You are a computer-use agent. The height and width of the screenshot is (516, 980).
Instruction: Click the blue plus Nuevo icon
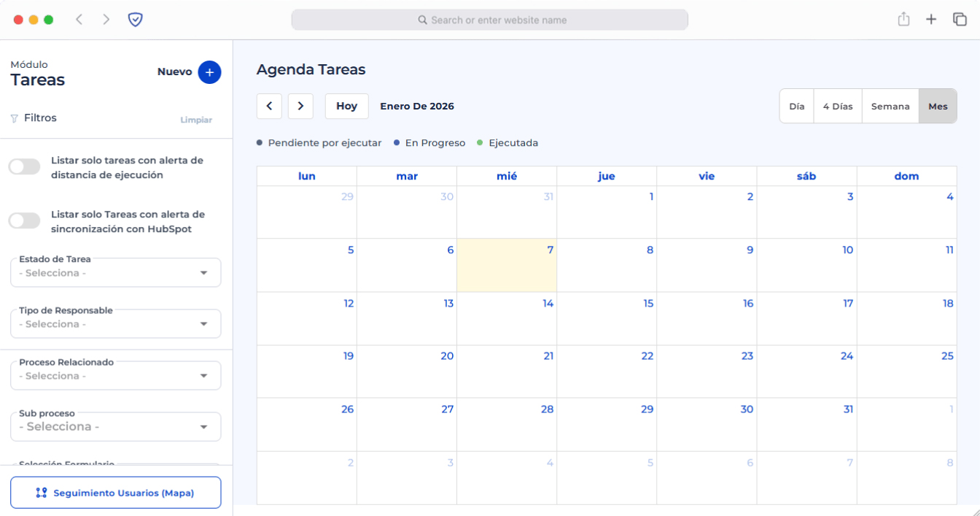pyautogui.click(x=209, y=72)
